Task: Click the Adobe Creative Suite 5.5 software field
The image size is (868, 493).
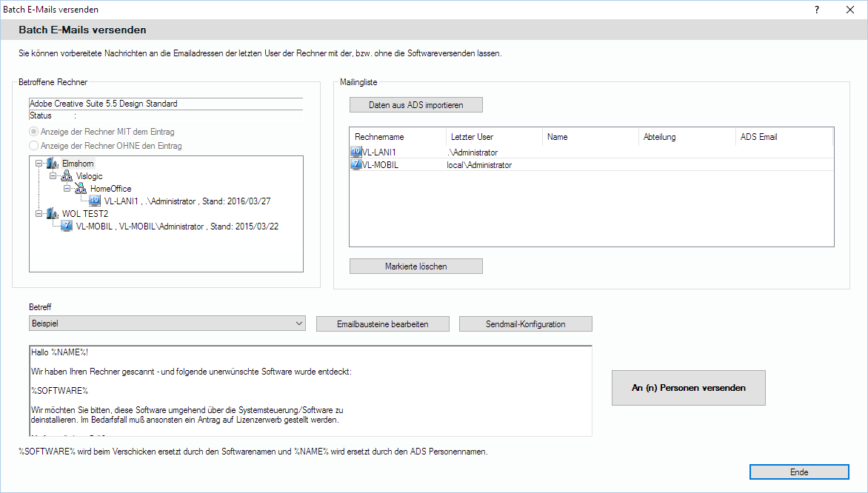Action: (165, 104)
